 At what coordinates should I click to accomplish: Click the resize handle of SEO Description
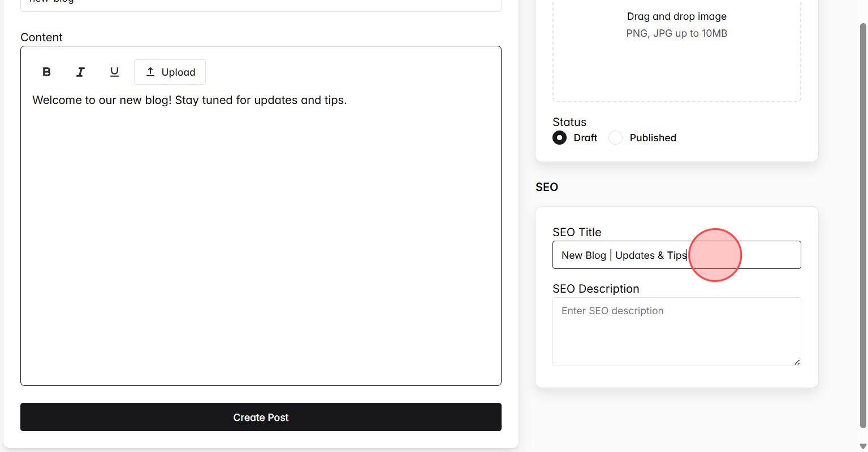[x=798, y=363]
